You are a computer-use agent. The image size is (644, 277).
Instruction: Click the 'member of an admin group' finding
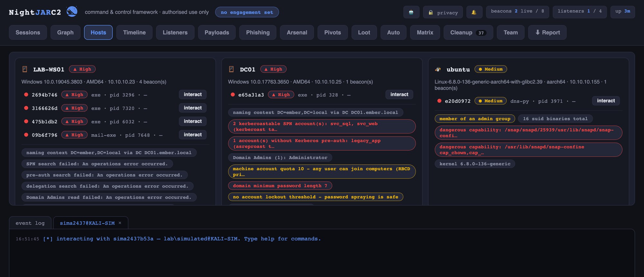(x=475, y=119)
